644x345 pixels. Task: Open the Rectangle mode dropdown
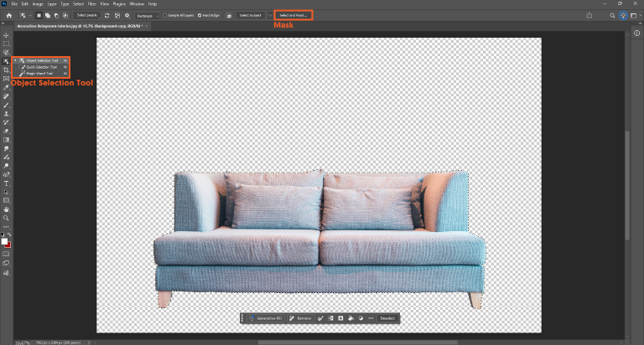coord(148,16)
